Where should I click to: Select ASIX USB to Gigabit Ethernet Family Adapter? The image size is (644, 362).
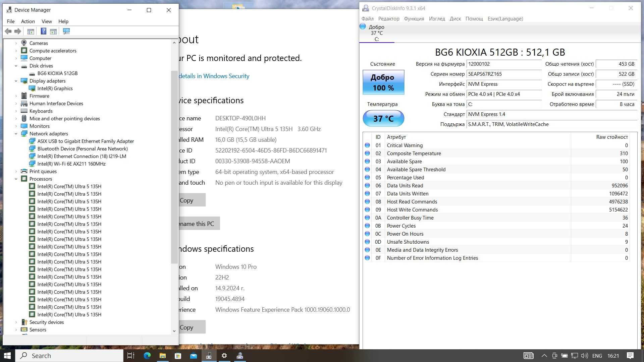86,141
